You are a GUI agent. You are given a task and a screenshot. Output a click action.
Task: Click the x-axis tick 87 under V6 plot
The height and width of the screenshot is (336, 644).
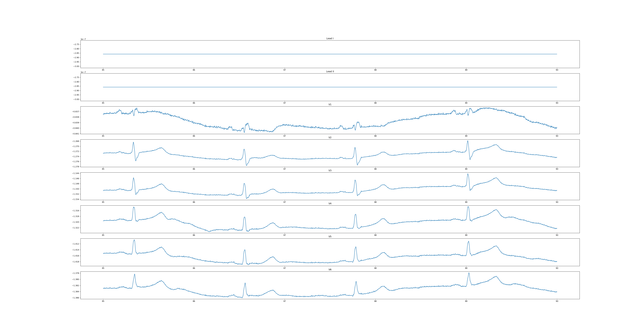(285, 301)
